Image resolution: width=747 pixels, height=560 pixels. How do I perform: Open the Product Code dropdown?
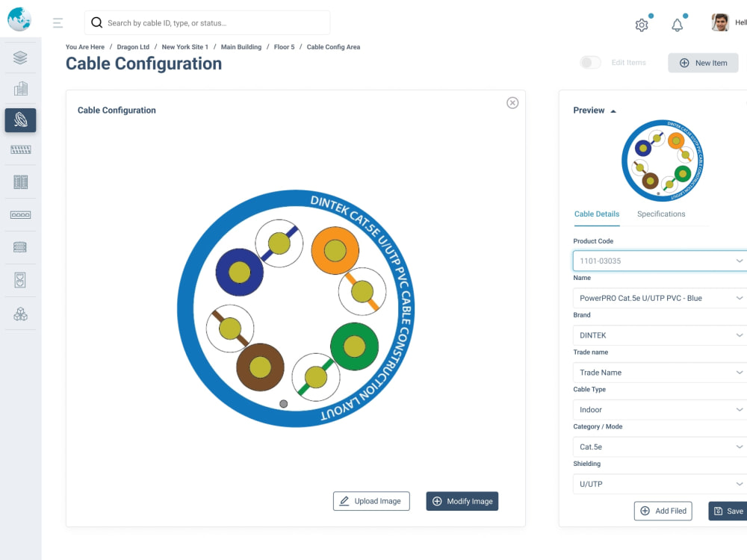[660, 261]
